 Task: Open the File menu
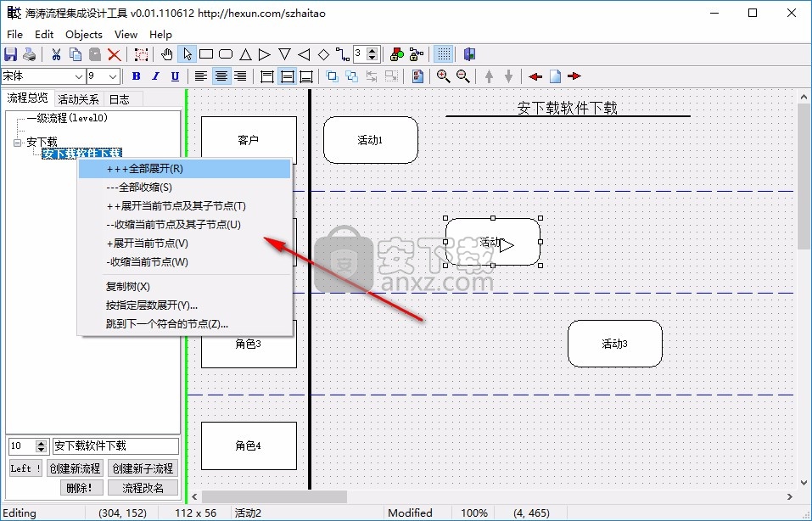[14, 34]
